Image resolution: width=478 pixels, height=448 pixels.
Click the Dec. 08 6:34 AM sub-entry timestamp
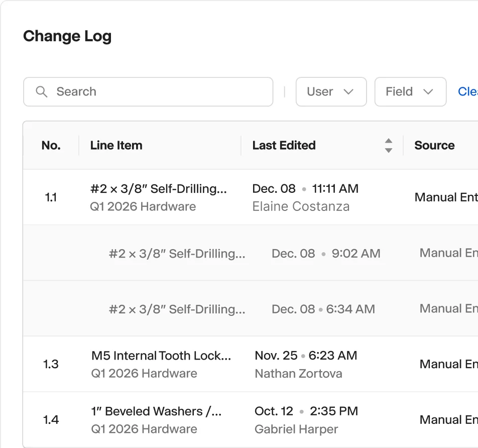click(323, 309)
